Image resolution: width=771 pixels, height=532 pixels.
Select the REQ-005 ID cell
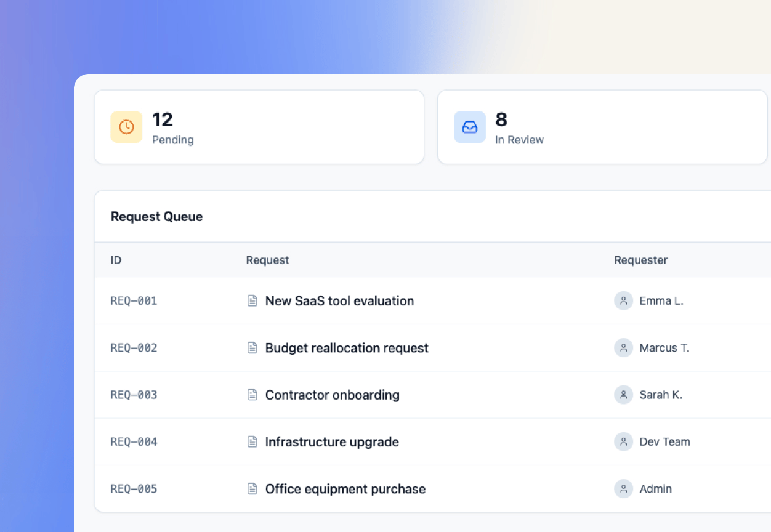click(x=134, y=489)
